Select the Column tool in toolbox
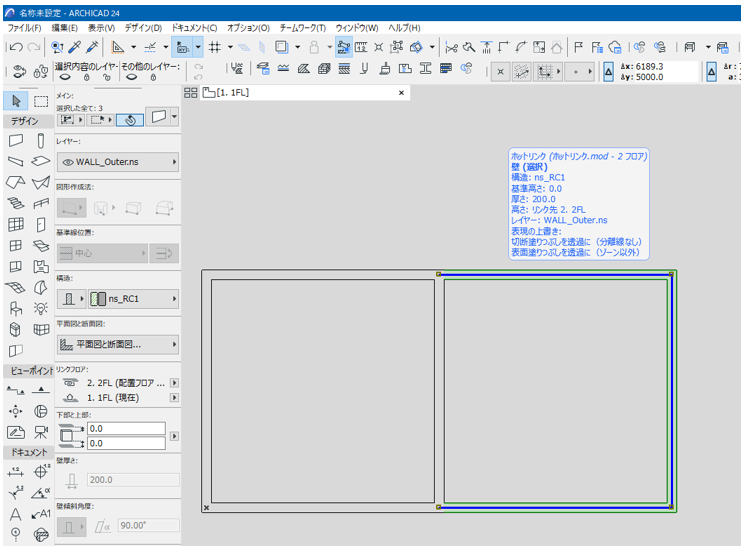The height and width of the screenshot is (554, 743). 41,141
